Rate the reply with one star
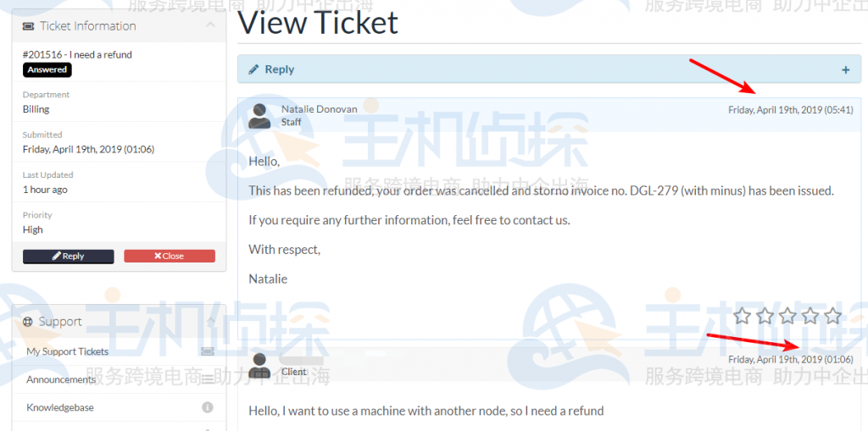This screenshot has height=431, width=868. [x=742, y=316]
